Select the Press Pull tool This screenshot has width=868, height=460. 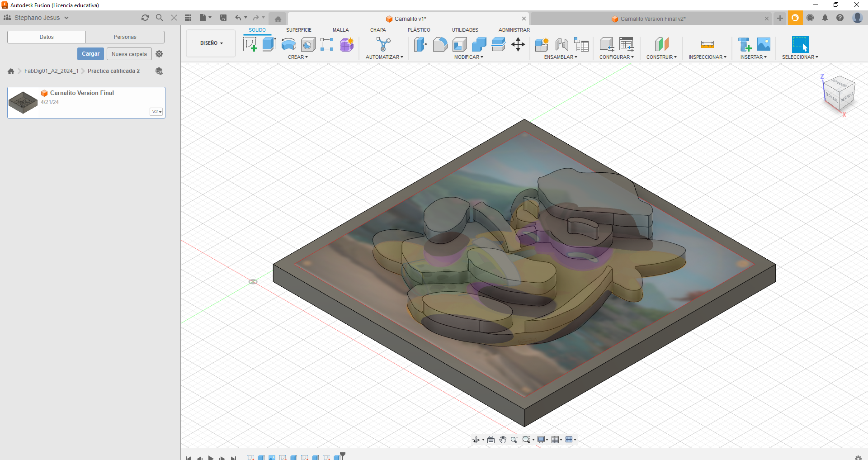click(420, 44)
